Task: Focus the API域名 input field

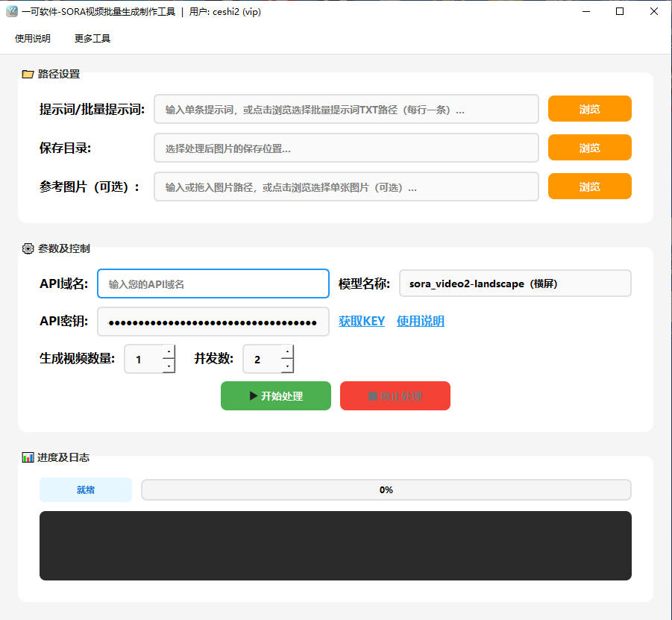Action: (213, 284)
